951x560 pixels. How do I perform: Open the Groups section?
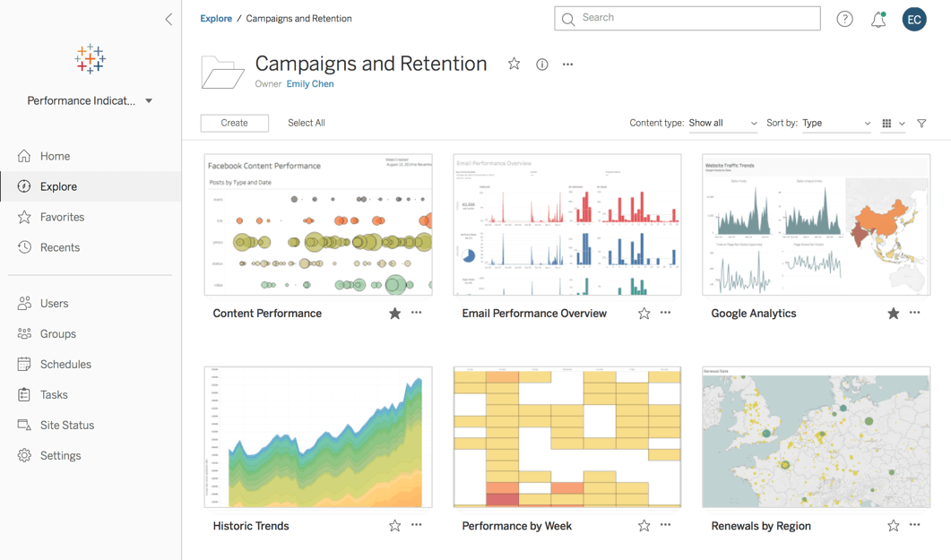[56, 333]
